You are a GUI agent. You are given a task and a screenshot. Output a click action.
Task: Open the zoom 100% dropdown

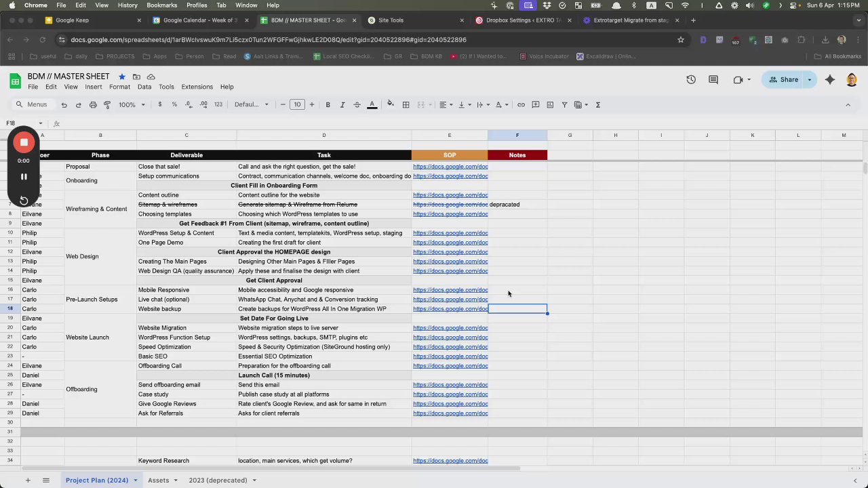[x=132, y=105]
